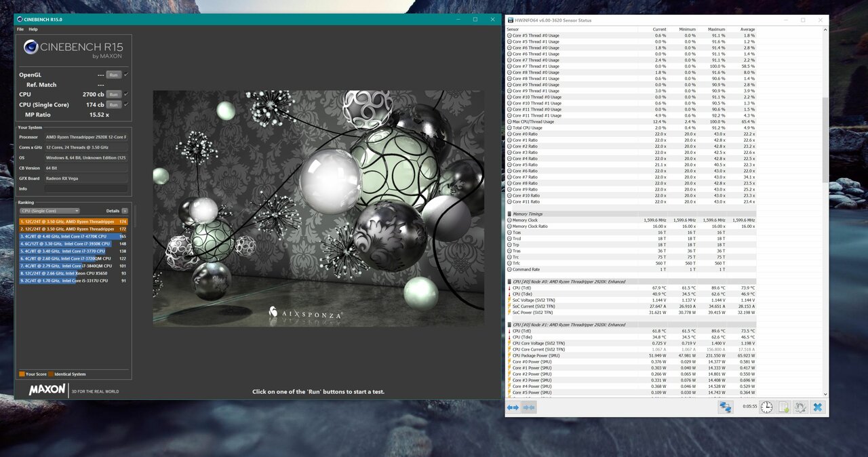Image resolution: width=868 pixels, height=457 pixels.
Task: Click thermometer icon beside Node #0 CPU (Tctl)
Action: coord(509,287)
